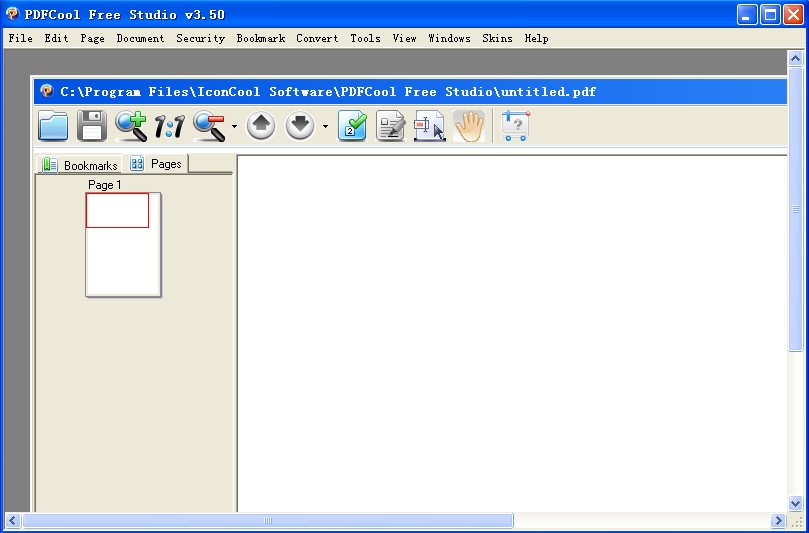Screen dimensions: 809x533
Task: Choose the text select cursor tool
Action: coord(430,126)
